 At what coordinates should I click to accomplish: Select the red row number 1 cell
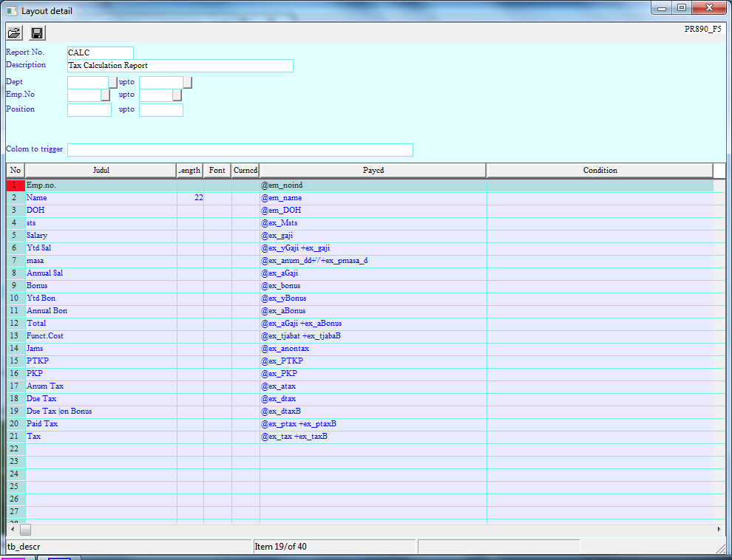(16, 185)
